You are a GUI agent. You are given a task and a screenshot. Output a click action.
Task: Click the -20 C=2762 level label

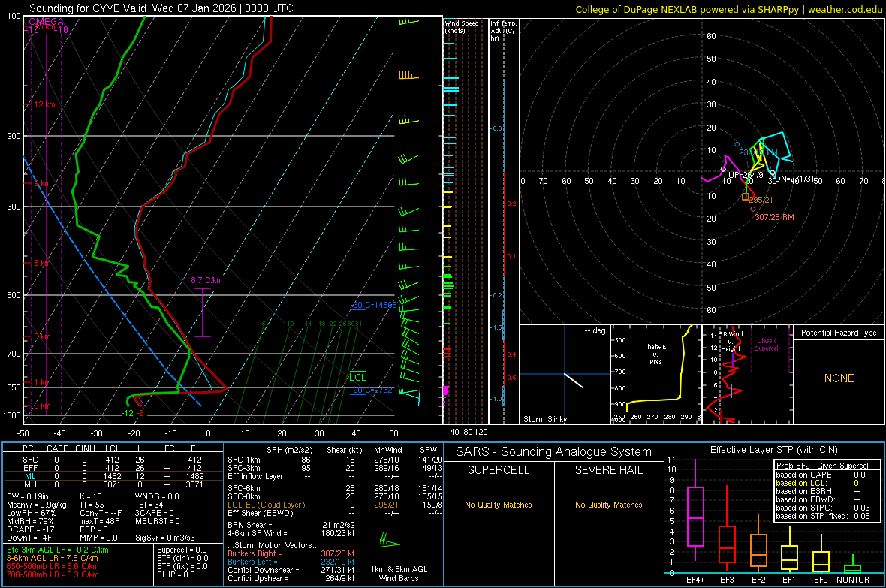point(371,390)
